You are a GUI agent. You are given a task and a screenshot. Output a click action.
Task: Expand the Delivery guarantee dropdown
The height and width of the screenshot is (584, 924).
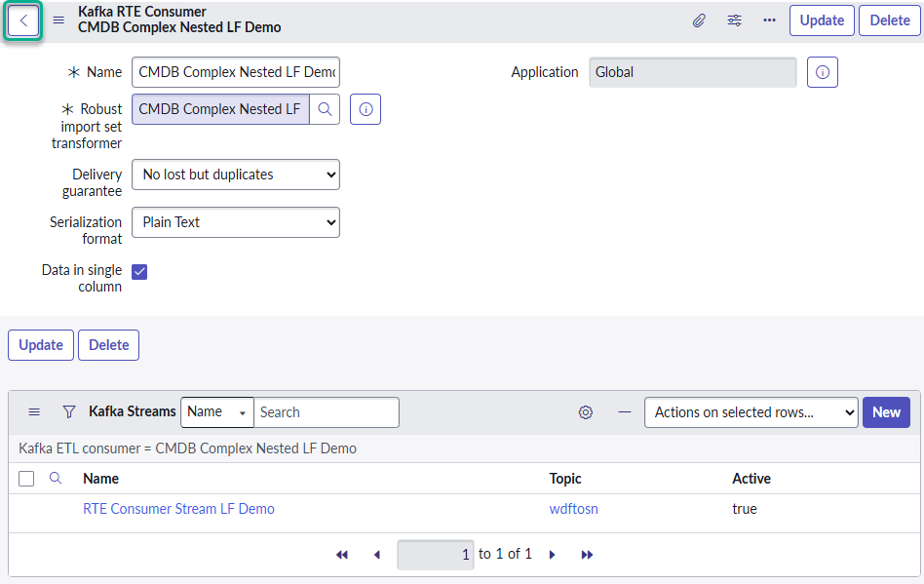[235, 175]
